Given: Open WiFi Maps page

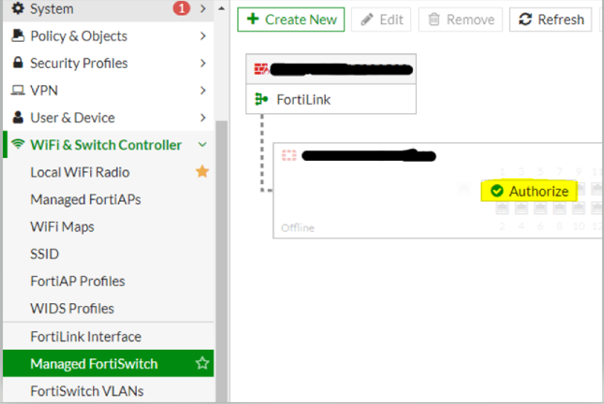Looking at the screenshot, I should (x=108, y=227).
